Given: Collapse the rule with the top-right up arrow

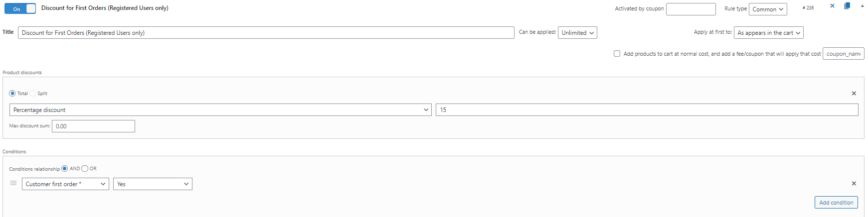Looking at the screenshot, I should coord(862,6).
